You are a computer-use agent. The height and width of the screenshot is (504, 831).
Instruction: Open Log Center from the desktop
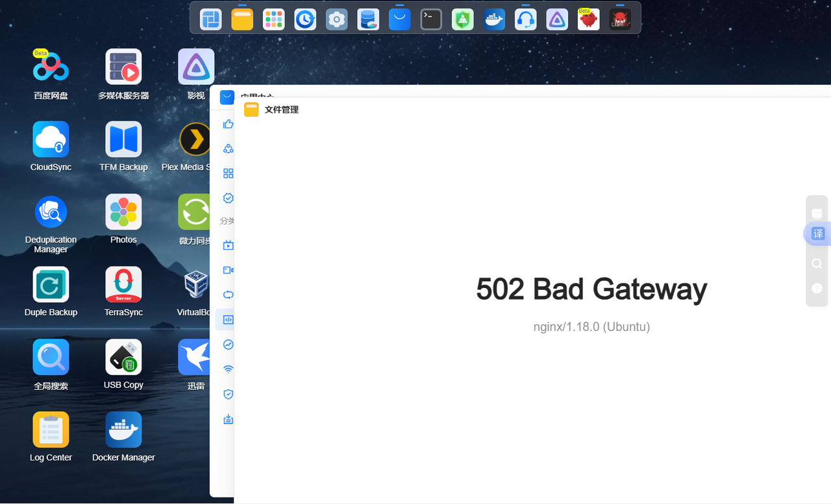pos(51,429)
